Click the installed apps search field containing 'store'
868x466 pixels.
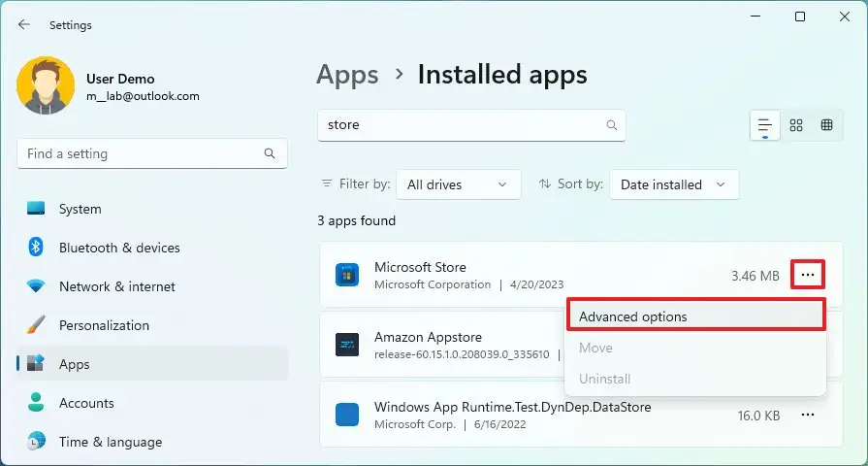471,125
